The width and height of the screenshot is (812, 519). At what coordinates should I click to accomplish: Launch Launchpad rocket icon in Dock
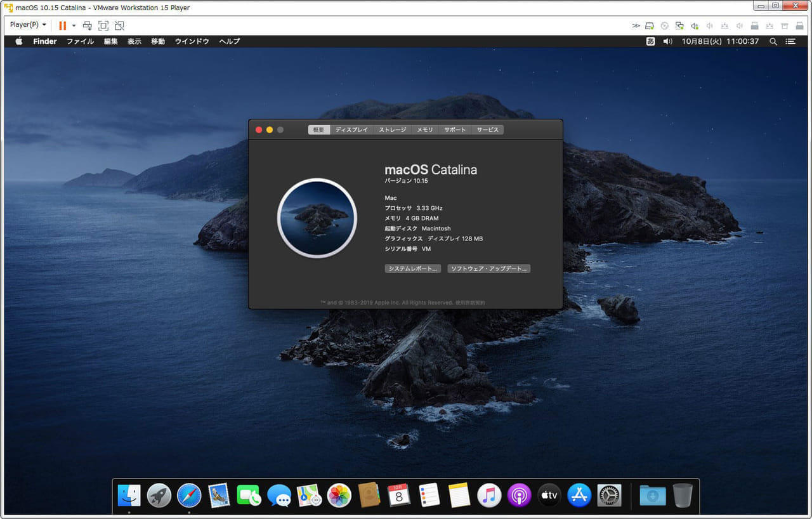click(x=159, y=496)
